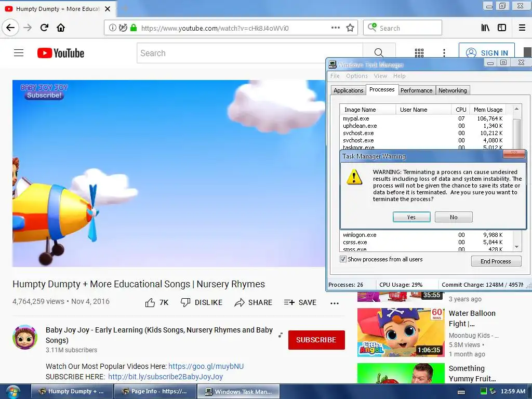
Task: Click in the YouTube search field
Action: click(x=250, y=53)
